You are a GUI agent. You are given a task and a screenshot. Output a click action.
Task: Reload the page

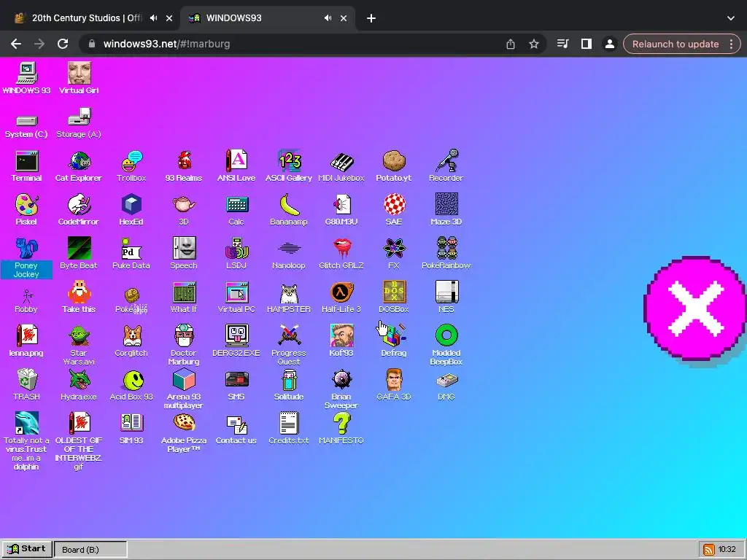(63, 44)
